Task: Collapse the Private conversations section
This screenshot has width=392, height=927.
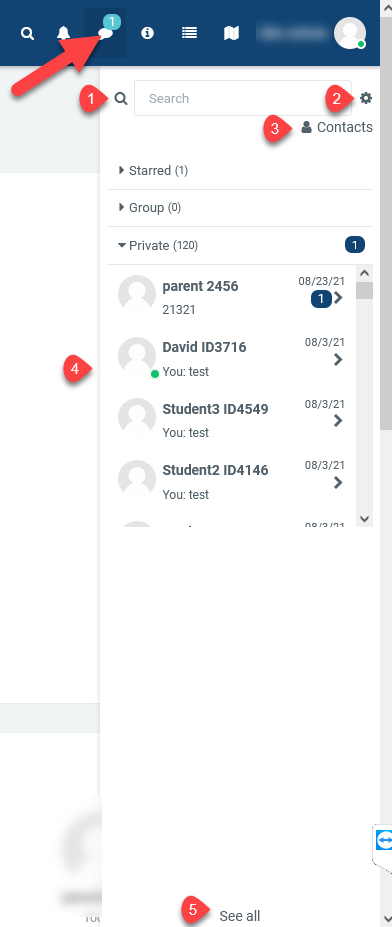Action: coord(239,245)
